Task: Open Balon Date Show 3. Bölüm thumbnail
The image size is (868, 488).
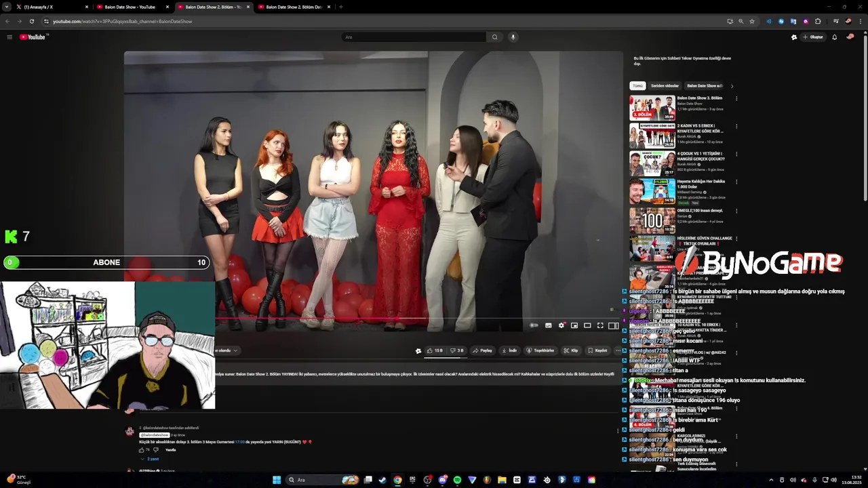Action: point(652,108)
